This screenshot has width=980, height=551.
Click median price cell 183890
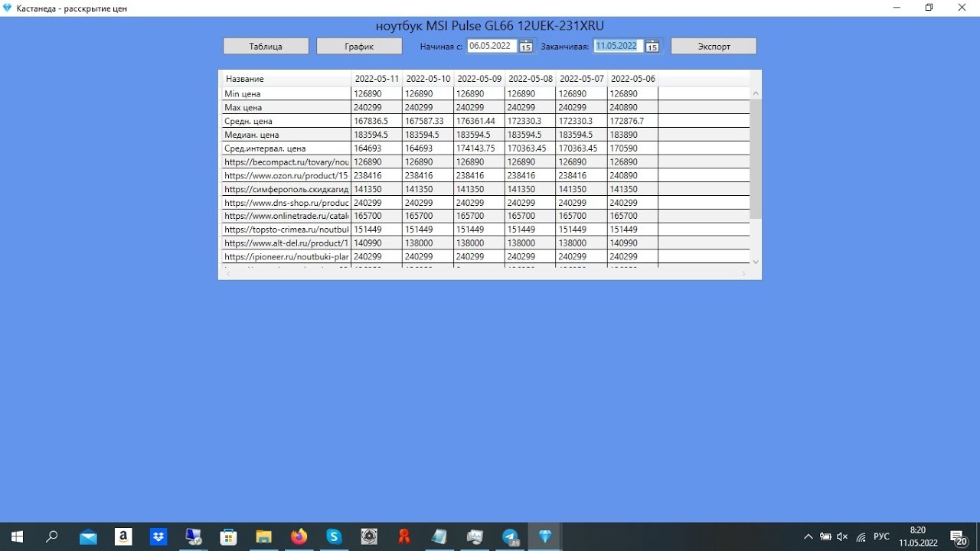[x=633, y=135]
